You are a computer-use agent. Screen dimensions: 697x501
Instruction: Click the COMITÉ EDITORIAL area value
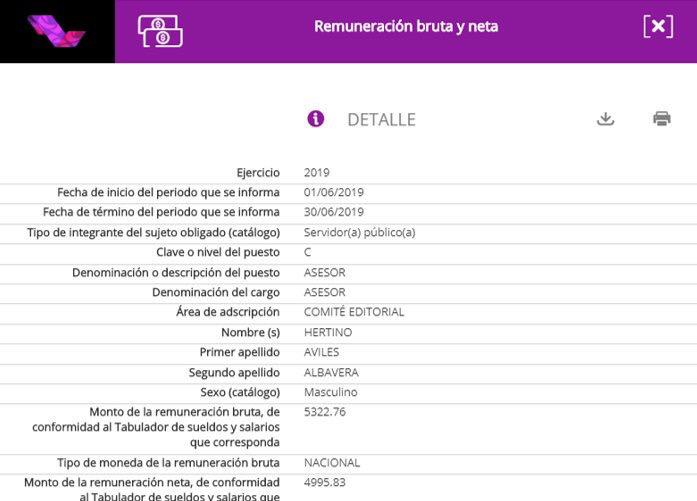click(x=354, y=313)
